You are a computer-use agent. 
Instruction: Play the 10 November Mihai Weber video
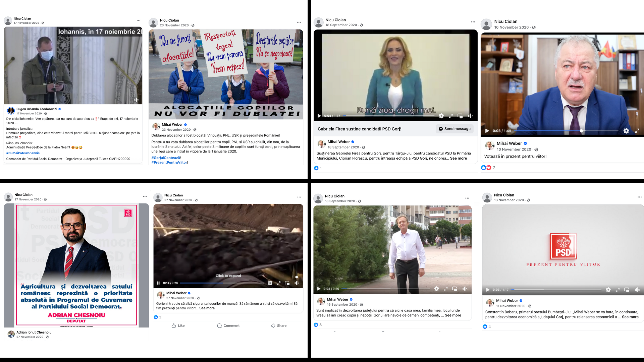(487, 131)
